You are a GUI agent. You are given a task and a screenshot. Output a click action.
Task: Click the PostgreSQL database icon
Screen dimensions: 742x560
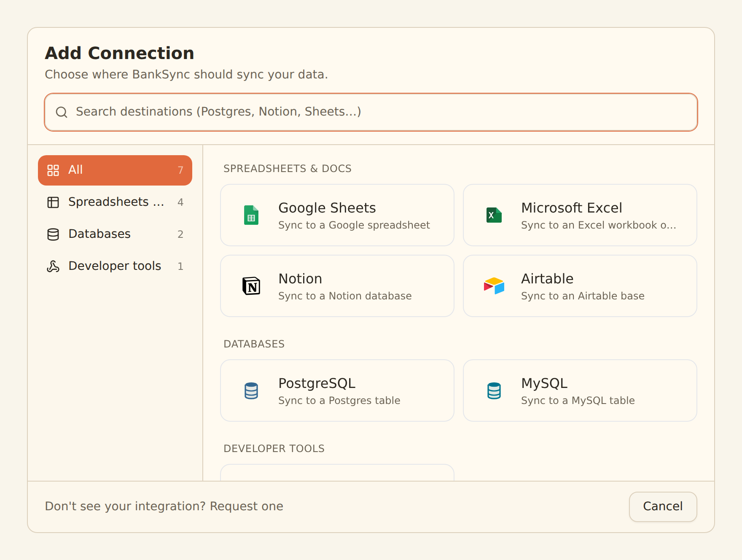[x=251, y=390]
